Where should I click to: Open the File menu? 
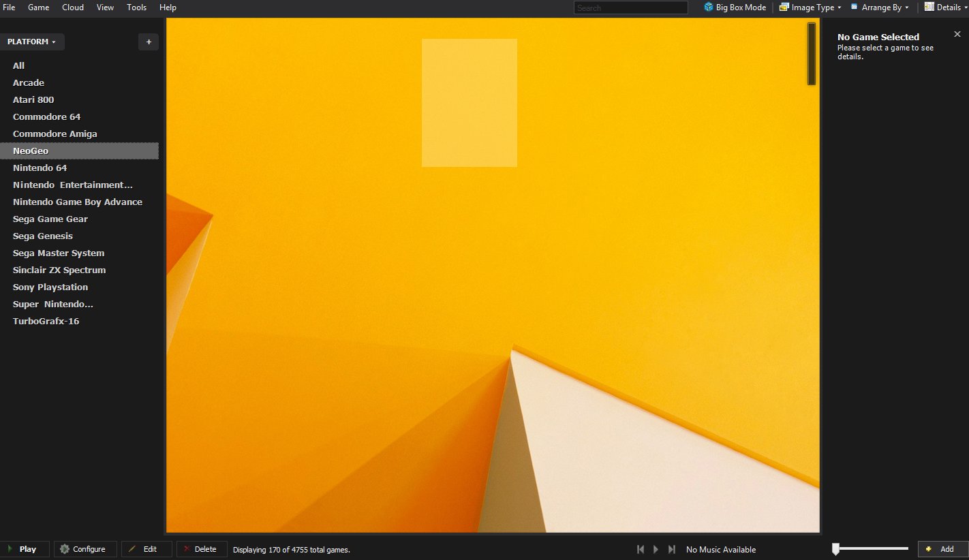9,7
